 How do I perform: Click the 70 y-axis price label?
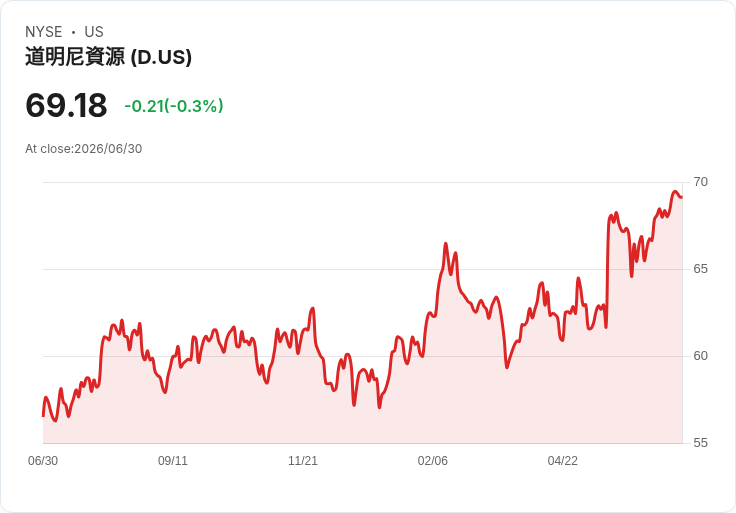pos(700,182)
